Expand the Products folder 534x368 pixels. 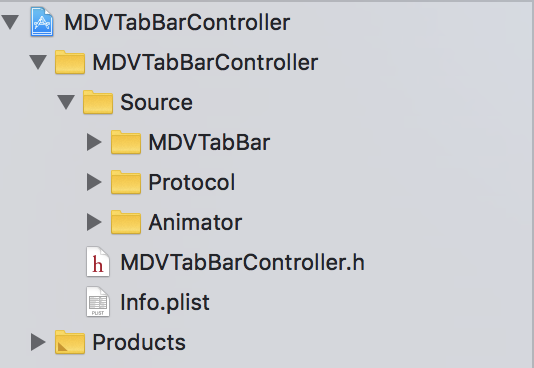(38, 342)
